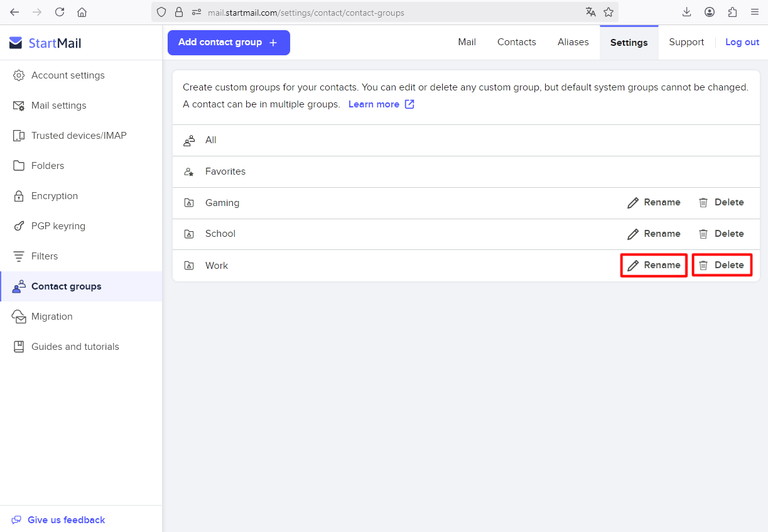Click the translate page icon

click(x=590, y=12)
